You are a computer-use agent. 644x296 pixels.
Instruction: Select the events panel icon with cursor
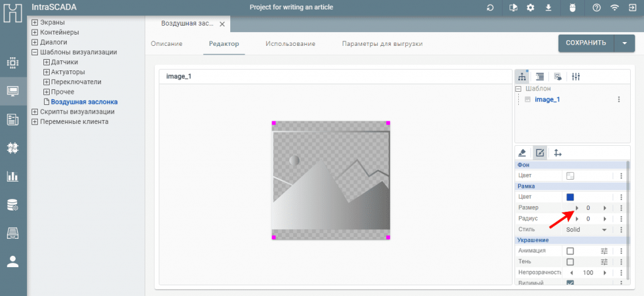point(558,77)
